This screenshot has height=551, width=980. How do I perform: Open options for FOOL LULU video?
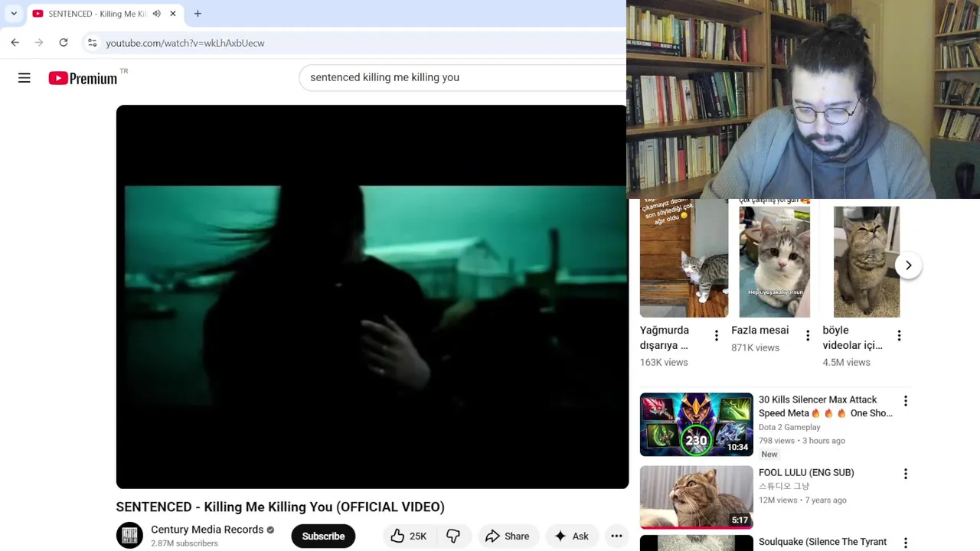tap(905, 474)
